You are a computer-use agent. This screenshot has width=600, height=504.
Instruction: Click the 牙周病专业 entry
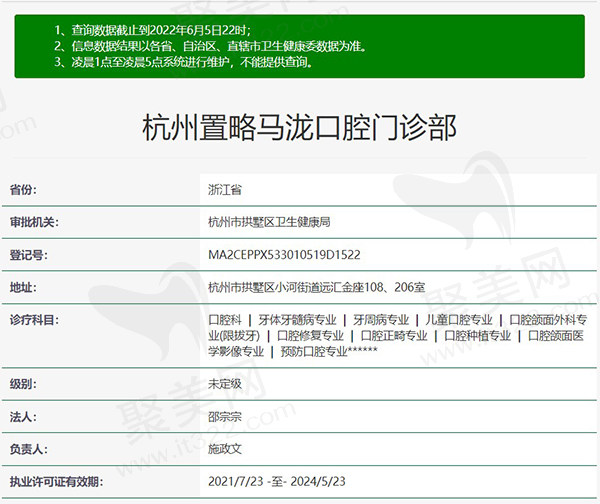pos(381,320)
